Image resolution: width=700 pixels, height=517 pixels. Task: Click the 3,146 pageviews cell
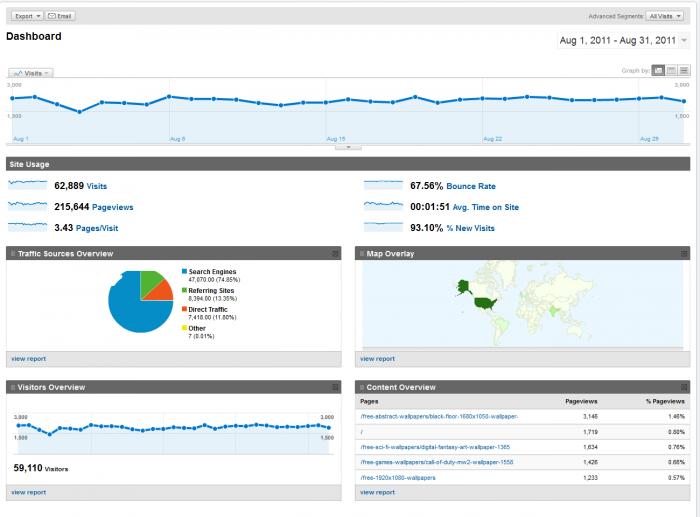[590, 416]
